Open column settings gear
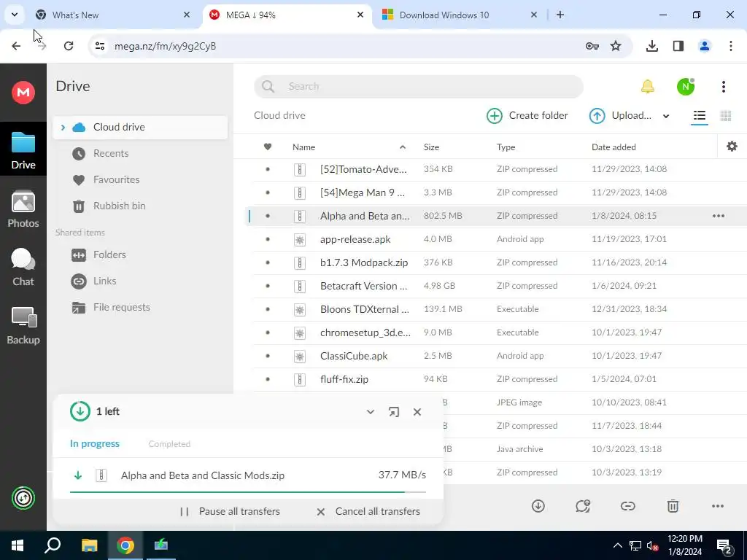The image size is (747, 560). 732,147
